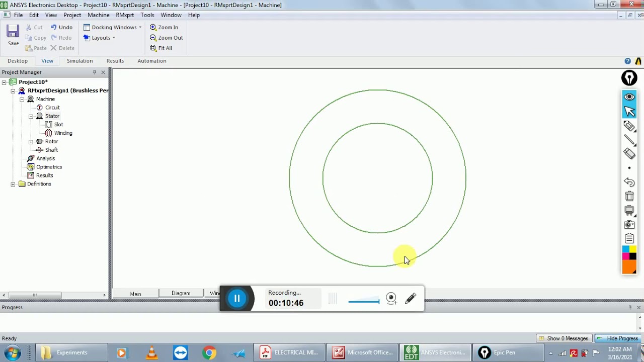The image size is (644, 362).
Task: Open the RMxprt menu
Action: (x=125, y=15)
